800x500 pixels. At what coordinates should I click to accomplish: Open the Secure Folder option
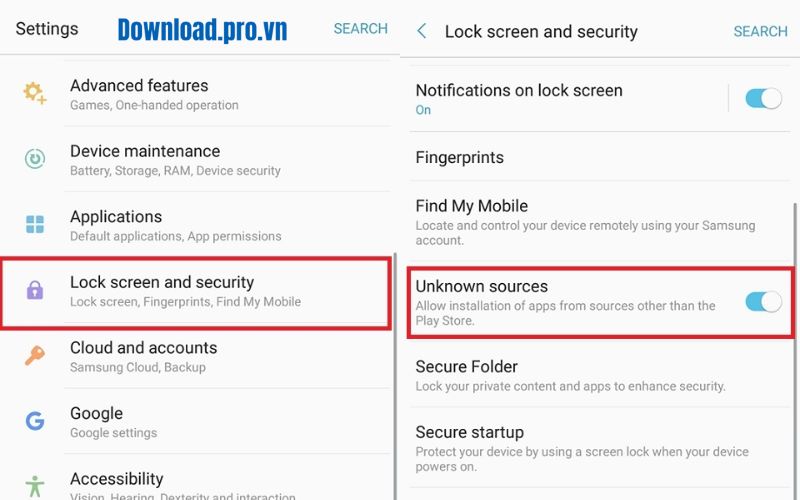click(x=467, y=367)
